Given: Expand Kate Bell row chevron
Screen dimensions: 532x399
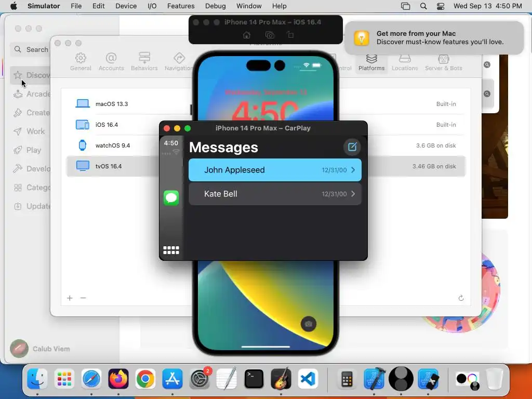Looking at the screenshot, I should [353, 194].
